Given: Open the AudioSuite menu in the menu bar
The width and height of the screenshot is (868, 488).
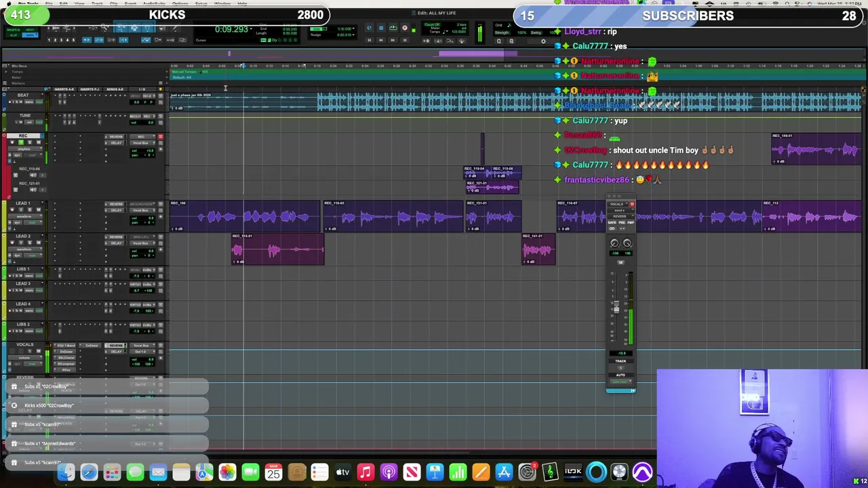Looking at the screenshot, I should pos(154,3).
